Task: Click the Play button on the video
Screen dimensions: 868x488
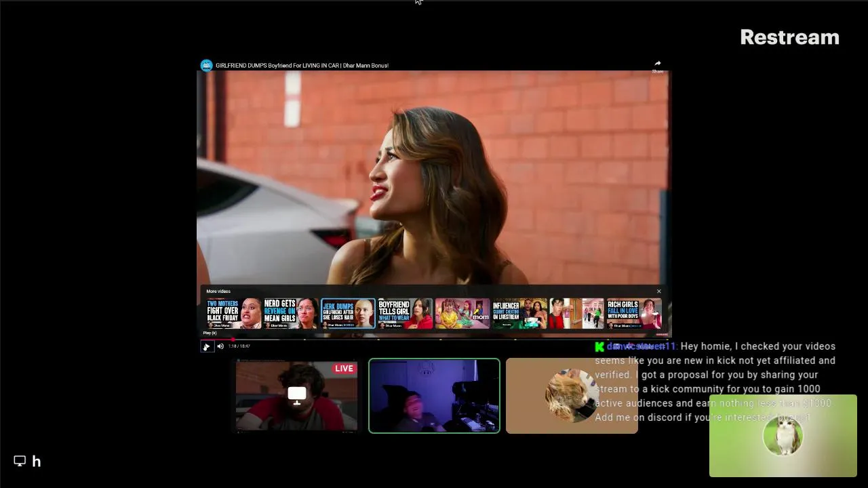Action: coord(206,346)
